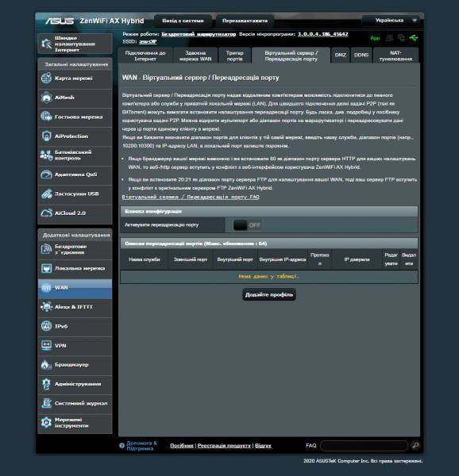
Task: Open the port forwarding FAQ link
Action: point(191,197)
